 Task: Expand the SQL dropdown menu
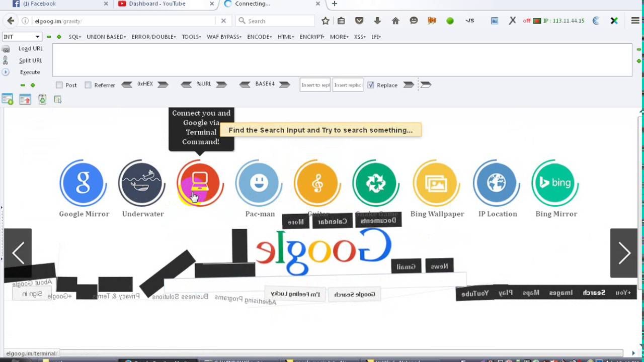pos(74,37)
